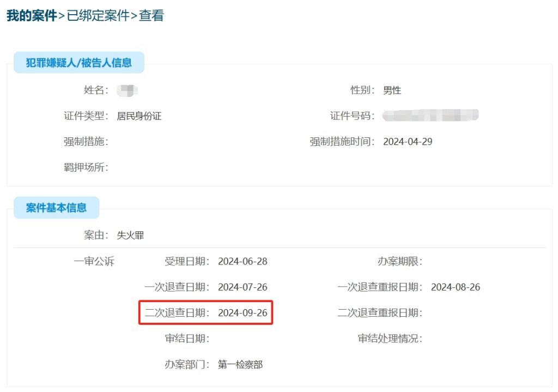Screen dimensions: 558x392
Task: Click the 一次退查重报日期 label
Action: tap(380, 287)
